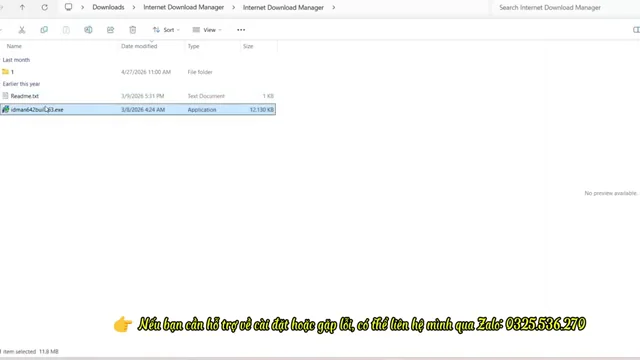Toggle the preview pane icon

click(x=636, y=30)
